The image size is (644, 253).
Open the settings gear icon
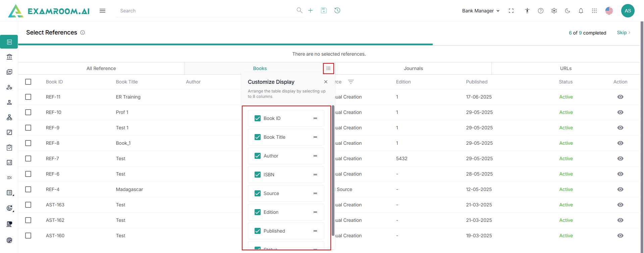554,11
